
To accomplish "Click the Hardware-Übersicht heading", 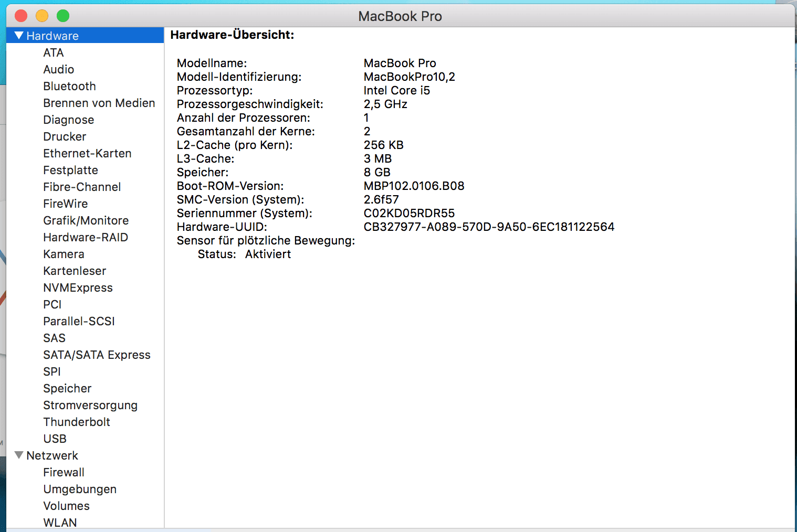I will [232, 35].
